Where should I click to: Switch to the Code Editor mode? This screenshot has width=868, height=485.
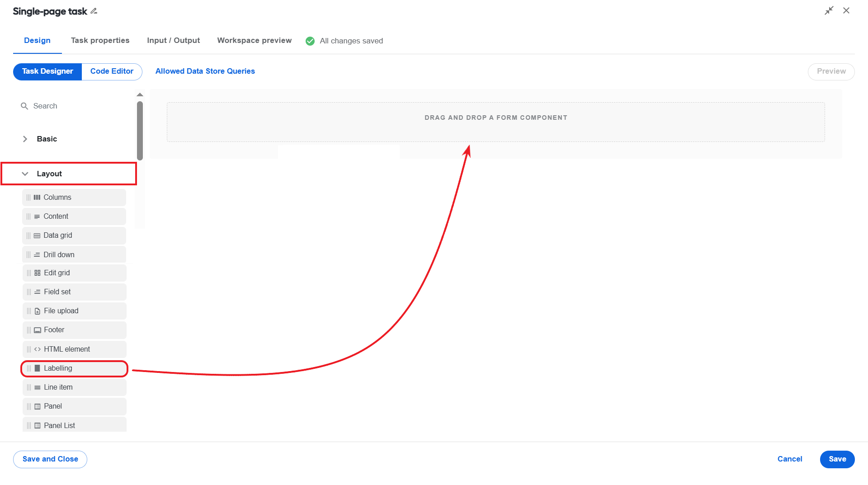tap(112, 71)
